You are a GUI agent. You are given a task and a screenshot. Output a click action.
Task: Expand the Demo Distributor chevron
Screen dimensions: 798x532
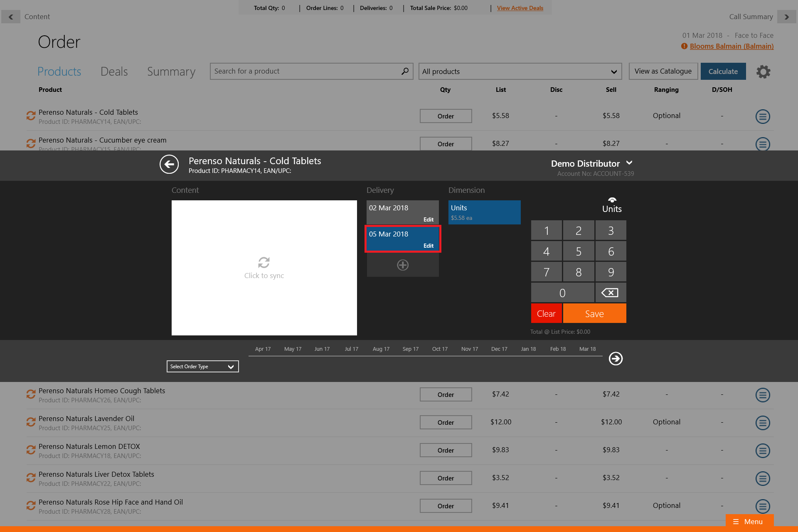[x=629, y=163]
